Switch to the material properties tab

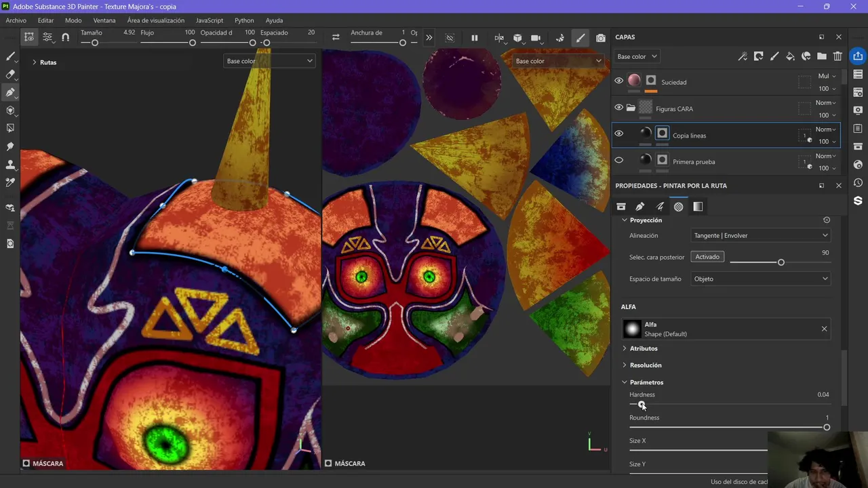[x=678, y=207]
